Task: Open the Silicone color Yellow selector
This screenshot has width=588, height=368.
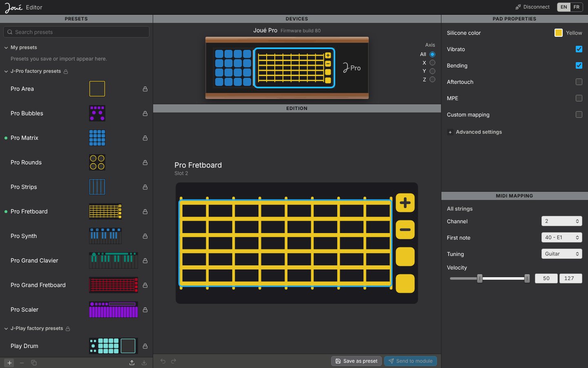Action: [x=568, y=33]
